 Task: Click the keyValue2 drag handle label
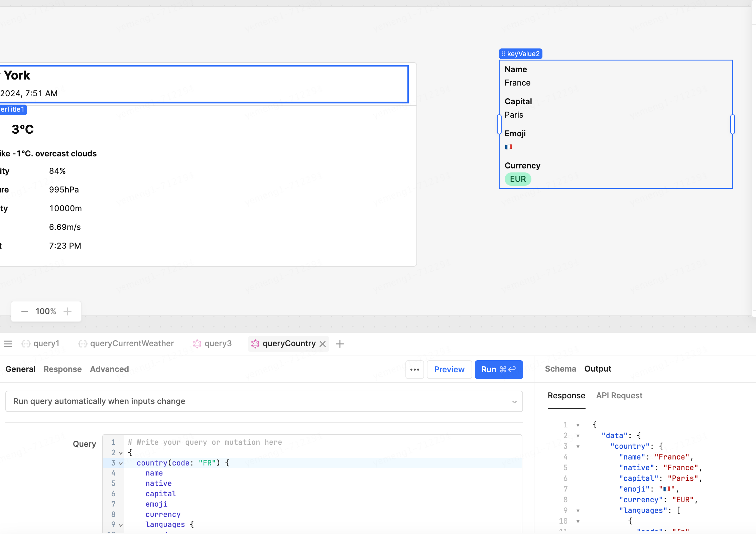(520, 54)
